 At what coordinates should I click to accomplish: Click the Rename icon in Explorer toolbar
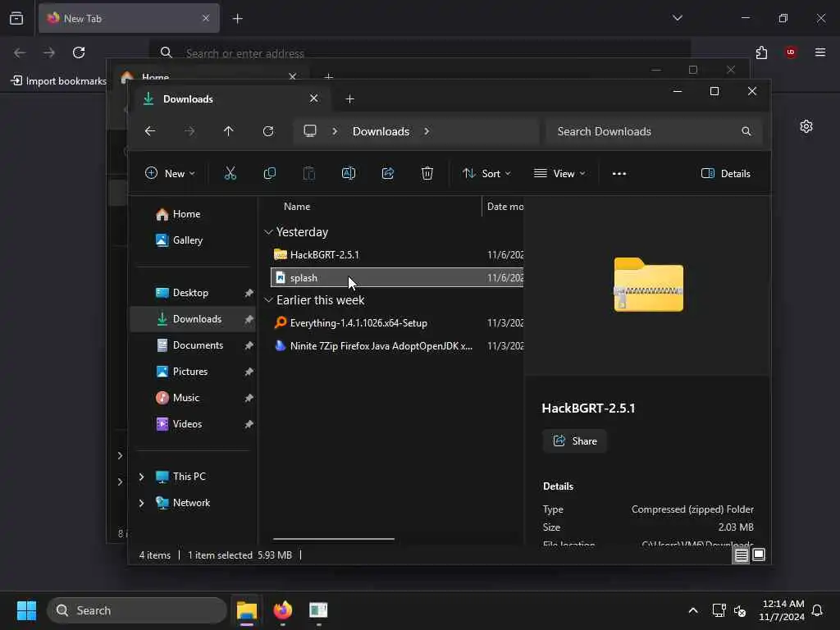tap(348, 174)
